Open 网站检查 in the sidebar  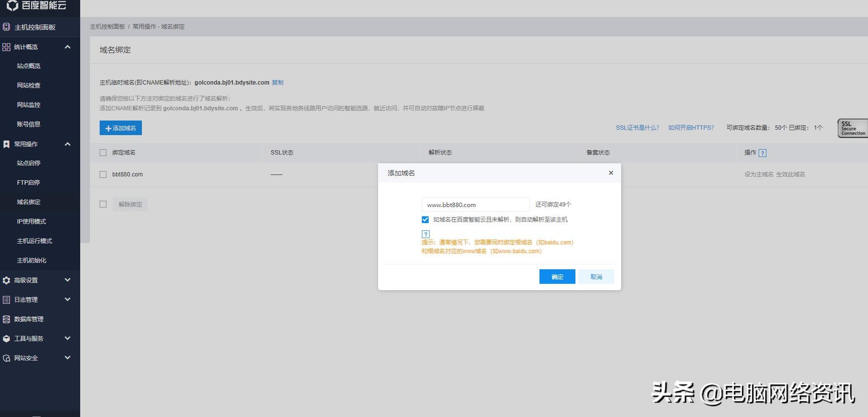point(29,86)
